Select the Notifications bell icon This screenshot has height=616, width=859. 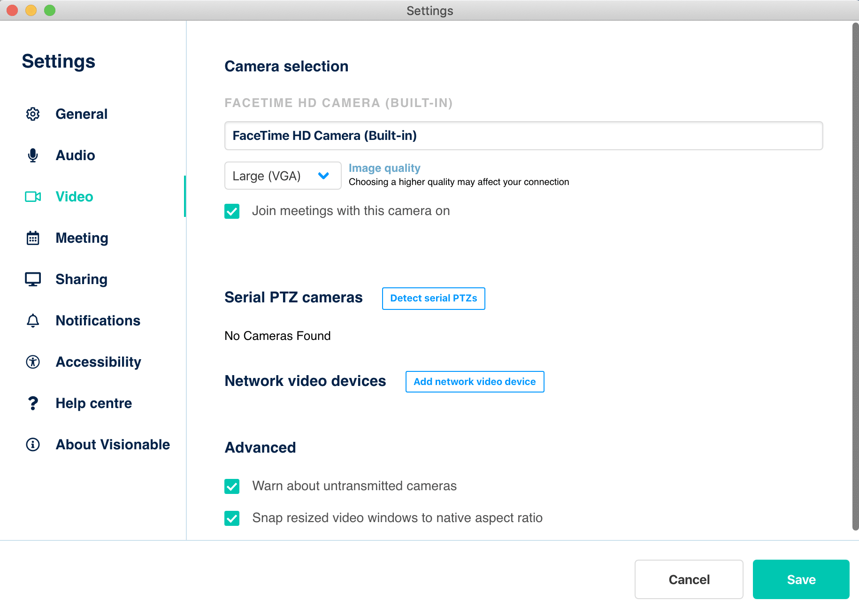32,320
